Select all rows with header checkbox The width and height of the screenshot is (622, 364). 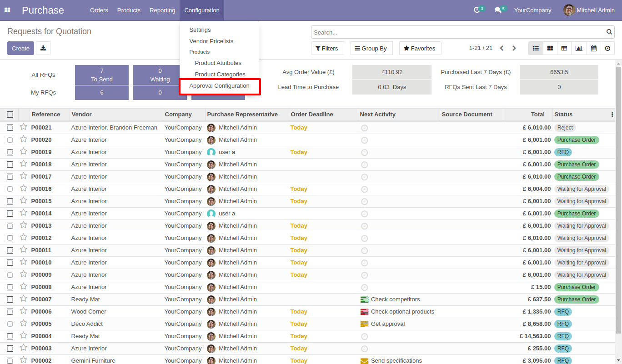[10, 115]
